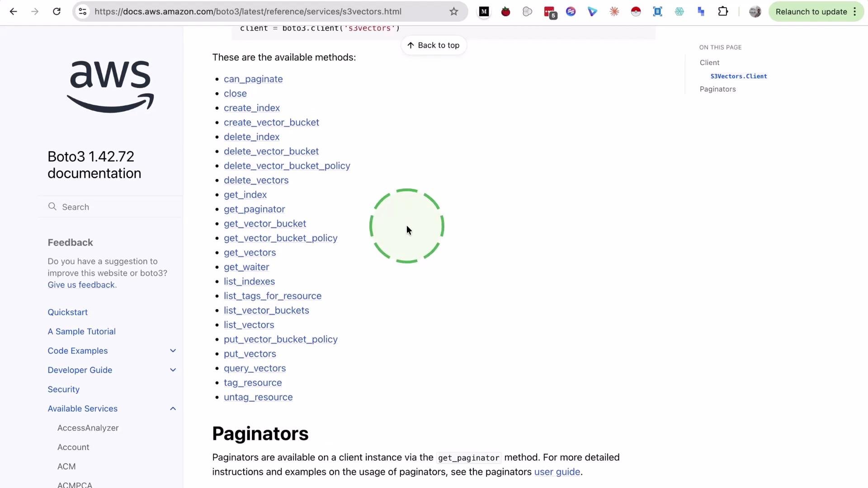Open the red tomato extension icon
The height and width of the screenshot is (488, 868).
505,12
